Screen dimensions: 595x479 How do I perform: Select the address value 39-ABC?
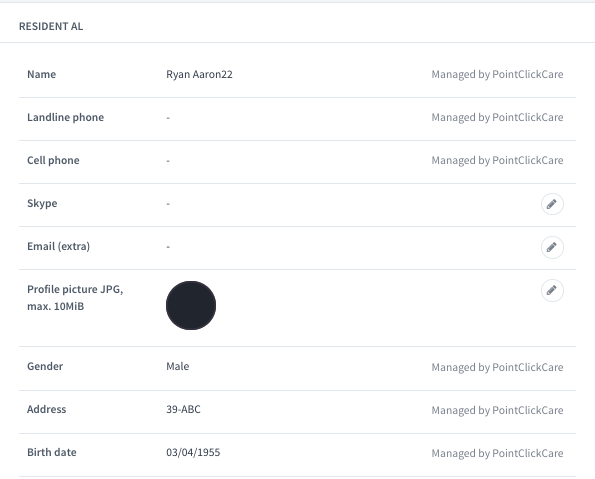point(183,409)
